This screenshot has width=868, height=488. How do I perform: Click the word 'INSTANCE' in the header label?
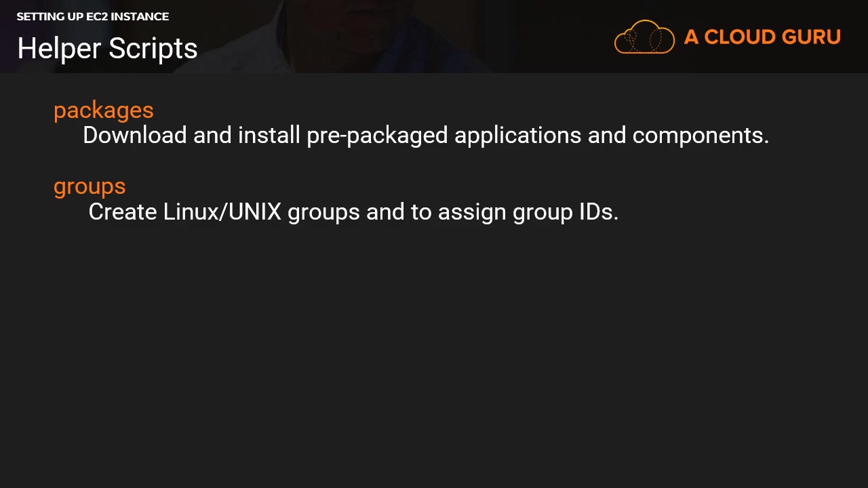click(x=141, y=16)
